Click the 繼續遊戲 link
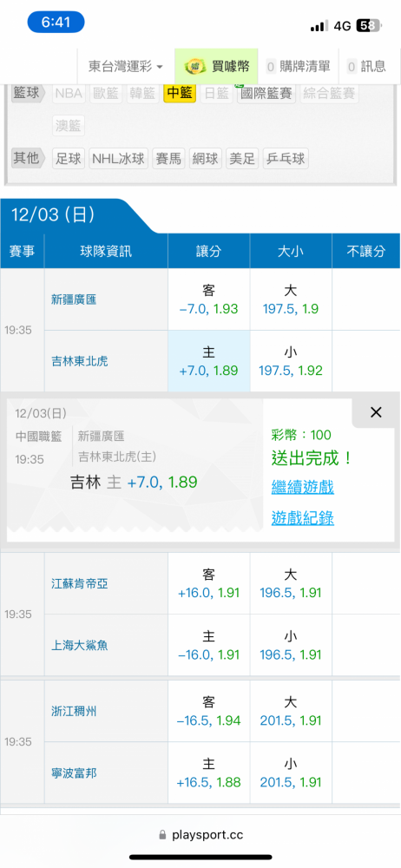This screenshot has height=868, width=401. tap(302, 488)
